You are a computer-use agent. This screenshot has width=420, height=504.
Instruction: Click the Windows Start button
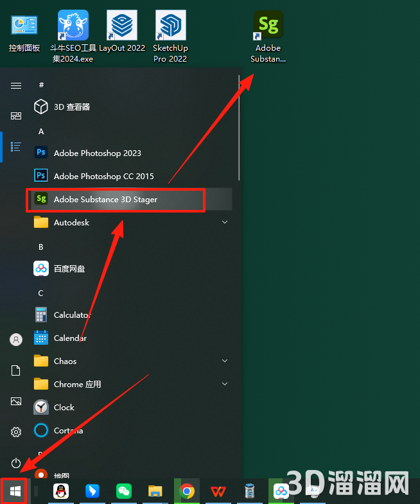(15, 491)
